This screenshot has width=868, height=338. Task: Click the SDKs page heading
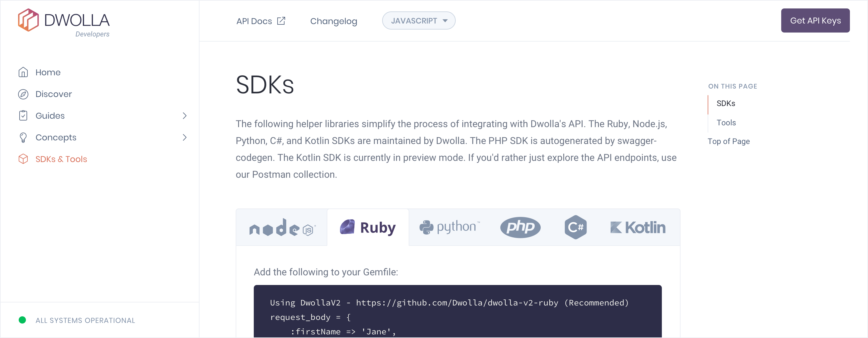[x=265, y=85]
